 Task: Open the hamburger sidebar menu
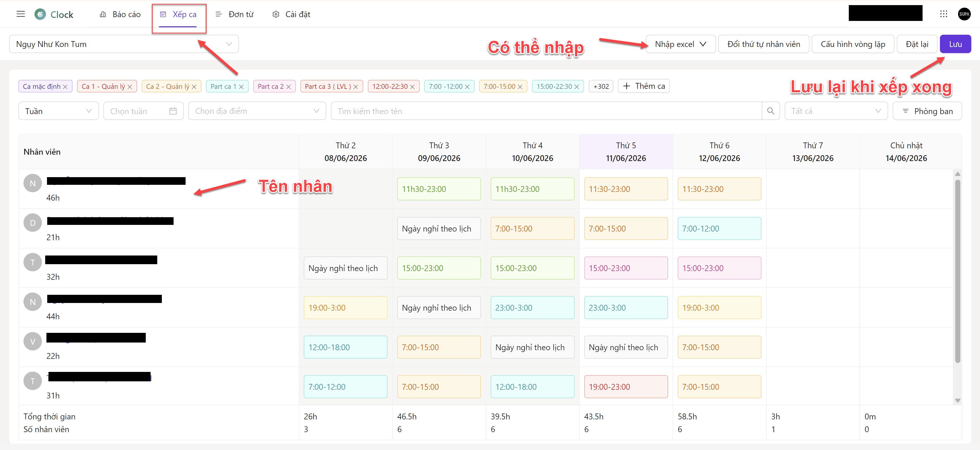pyautogui.click(x=20, y=14)
